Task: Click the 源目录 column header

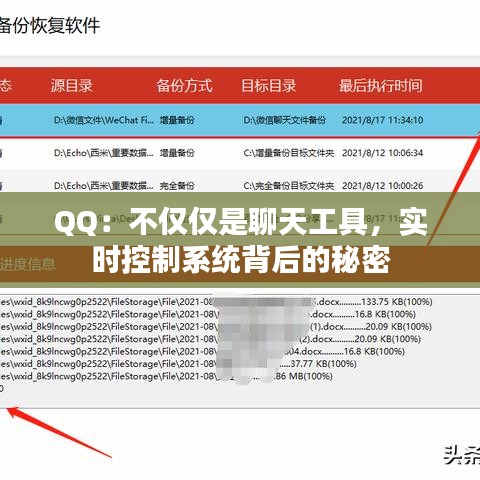Action: click(72, 86)
